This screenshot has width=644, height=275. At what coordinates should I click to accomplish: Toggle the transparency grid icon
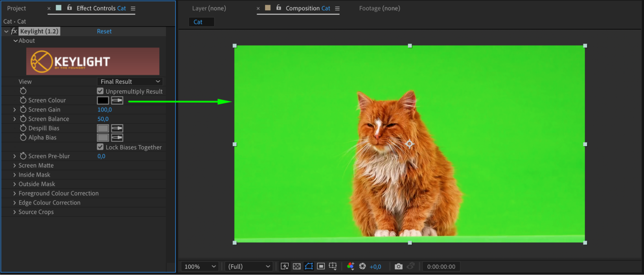[x=297, y=266]
